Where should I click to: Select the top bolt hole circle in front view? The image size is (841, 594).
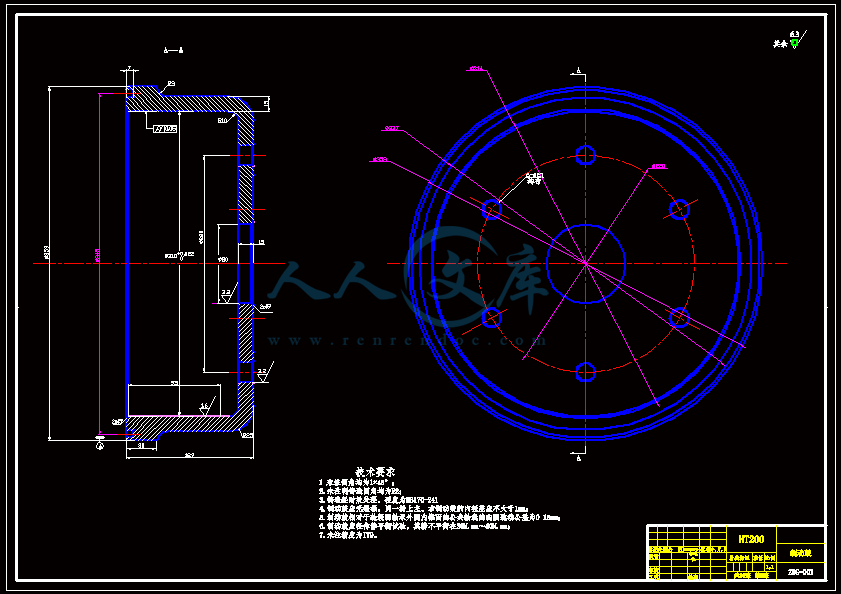click(x=586, y=155)
